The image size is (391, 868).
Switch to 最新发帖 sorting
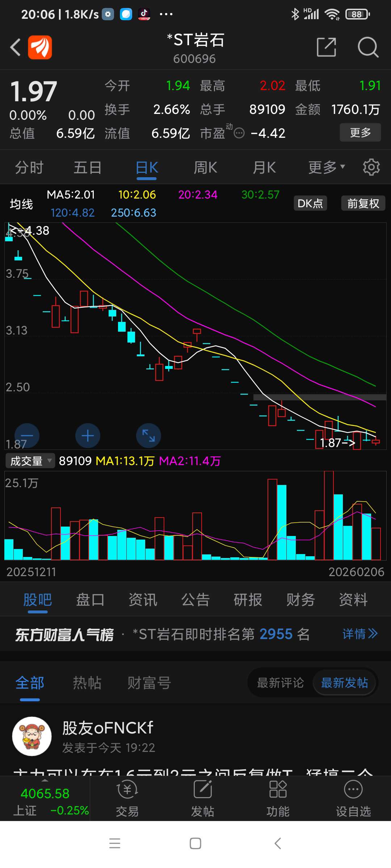coord(345,683)
